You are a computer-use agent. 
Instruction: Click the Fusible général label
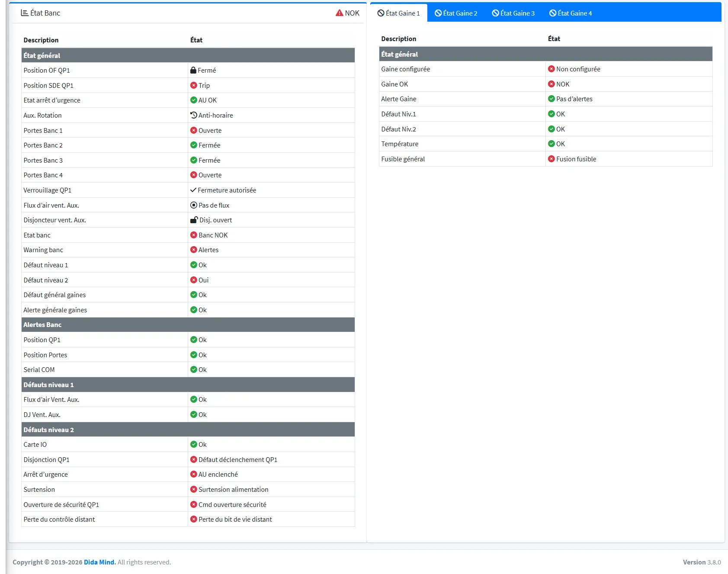point(403,159)
